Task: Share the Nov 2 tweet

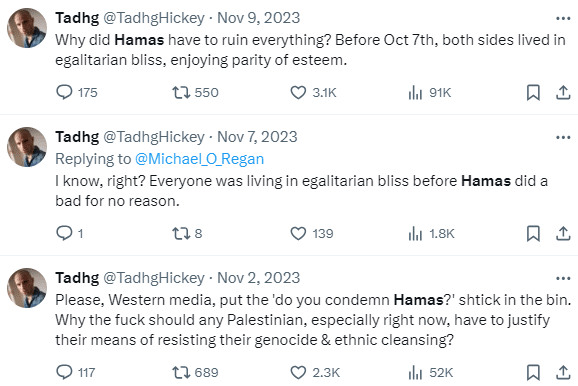Action: 563,372
